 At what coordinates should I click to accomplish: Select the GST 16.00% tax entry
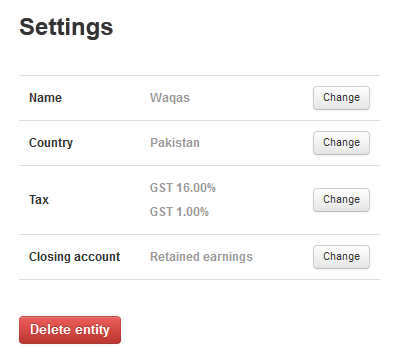183,188
